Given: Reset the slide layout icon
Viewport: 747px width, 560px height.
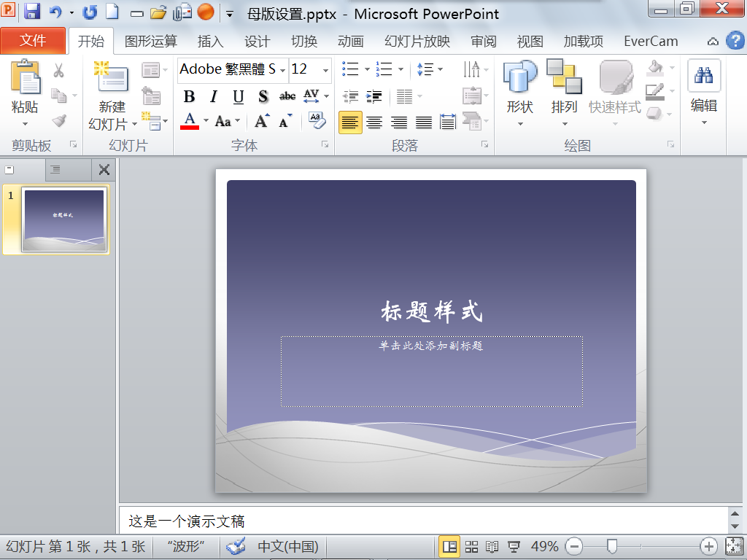Looking at the screenshot, I should (151, 96).
